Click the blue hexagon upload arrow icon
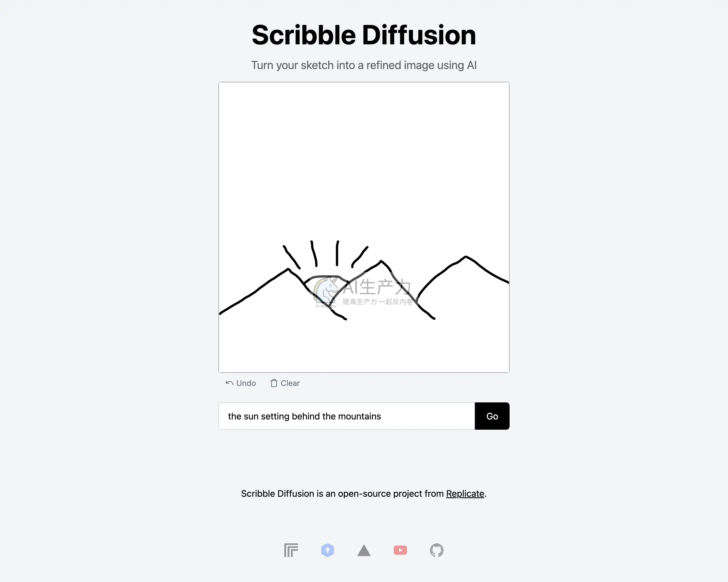This screenshot has width=728, height=582. point(328,550)
